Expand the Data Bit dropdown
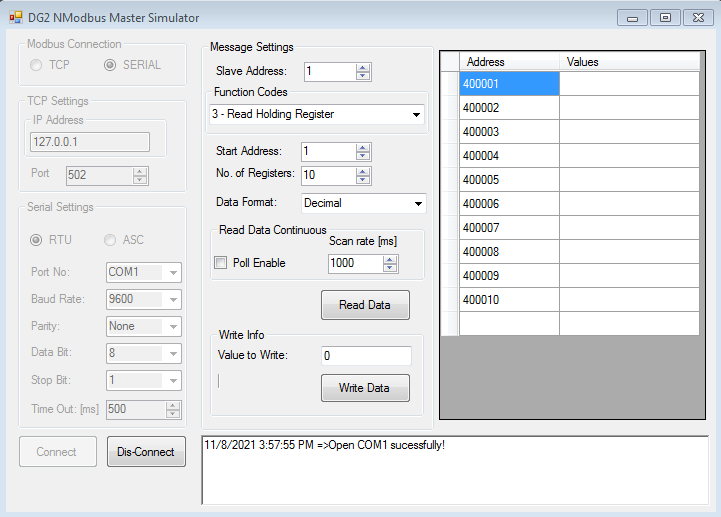This screenshot has width=721, height=517. 173,354
